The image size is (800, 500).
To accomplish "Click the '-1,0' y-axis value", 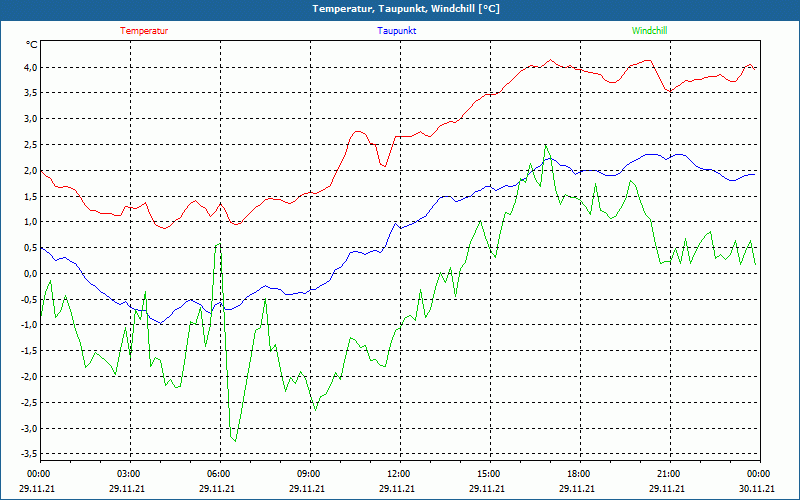I will coord(29,325).
